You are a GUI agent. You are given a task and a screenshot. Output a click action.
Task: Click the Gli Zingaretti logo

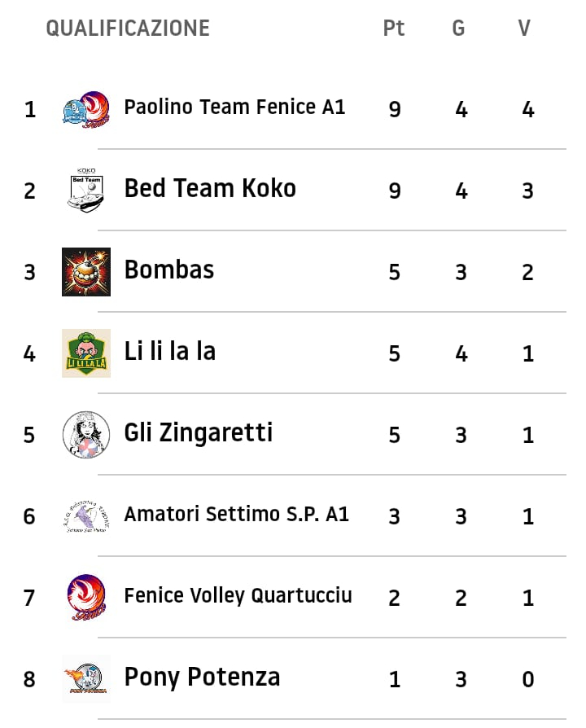pos(86,435)
